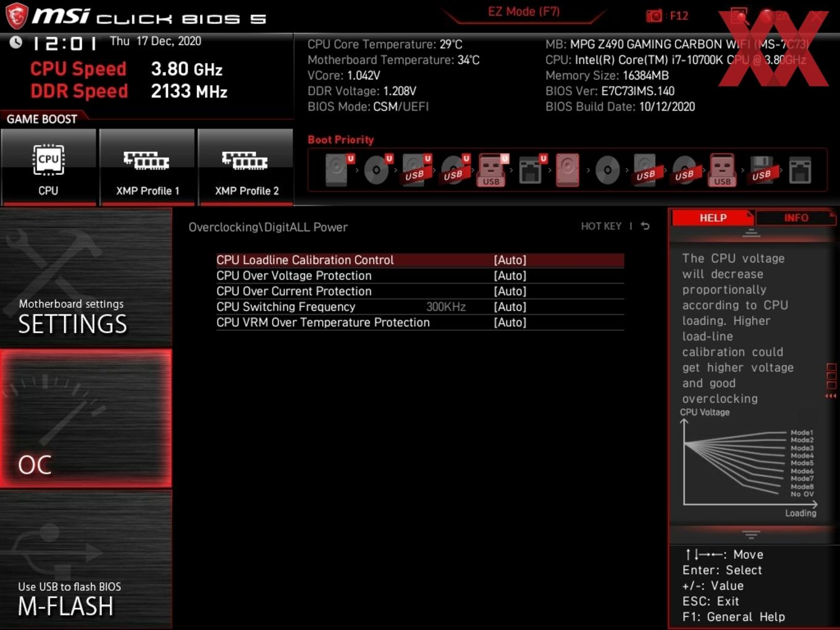The image size is (840, 630).
Task: Open the OC overclocking section
Action: [86, 418]
